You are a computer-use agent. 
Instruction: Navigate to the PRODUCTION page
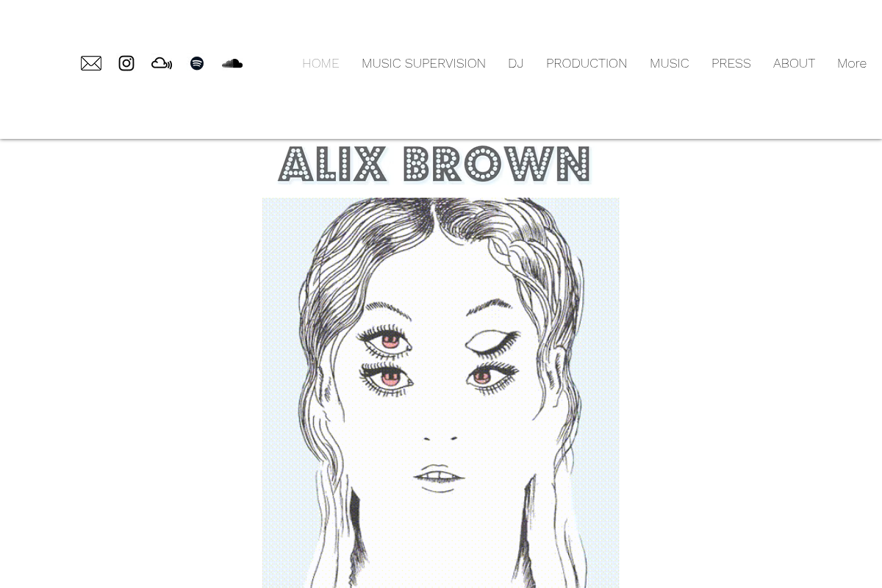(587, 63)
